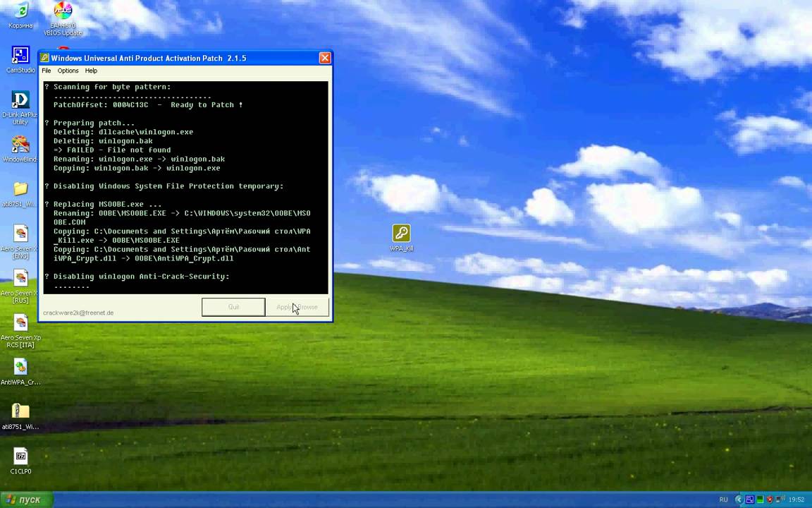The image size is (812, 508).
Task: Click the CamStudio icon in system tray
Action: tap(749, 500)
